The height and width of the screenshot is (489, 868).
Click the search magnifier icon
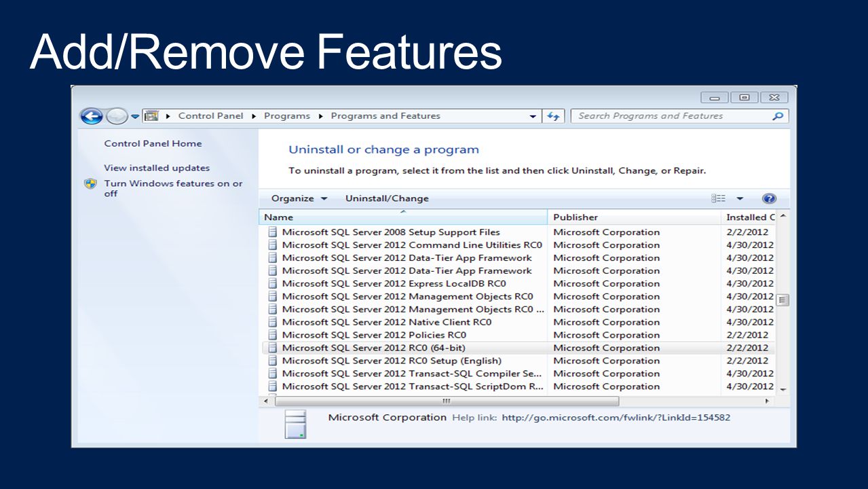tap(778, 116)
